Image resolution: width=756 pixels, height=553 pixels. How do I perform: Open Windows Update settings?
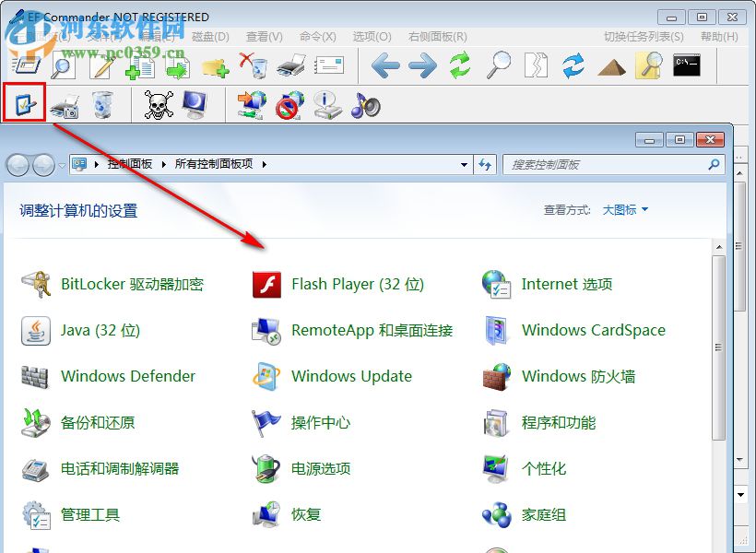coord(351,376)
